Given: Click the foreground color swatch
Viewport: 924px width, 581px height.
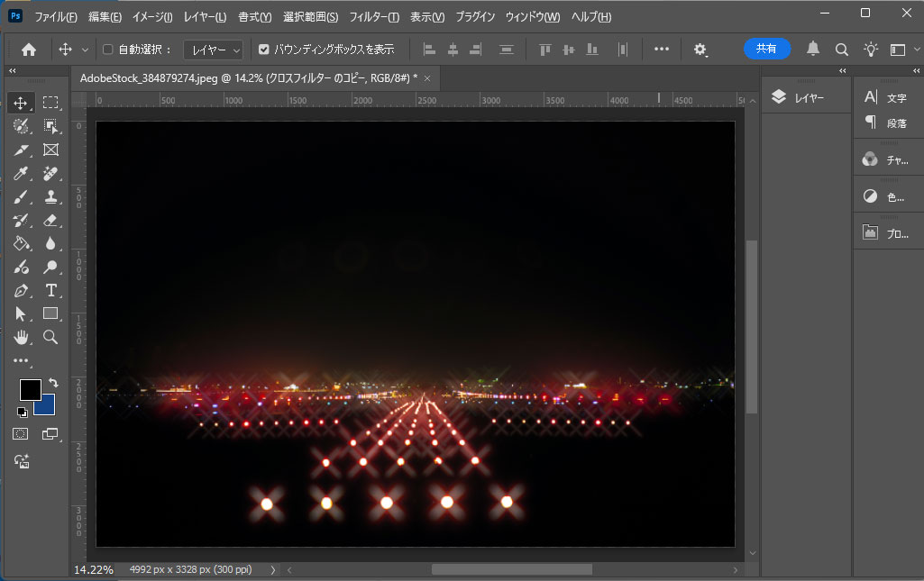Looking at the screenshot, I should (x=30, y=390).
